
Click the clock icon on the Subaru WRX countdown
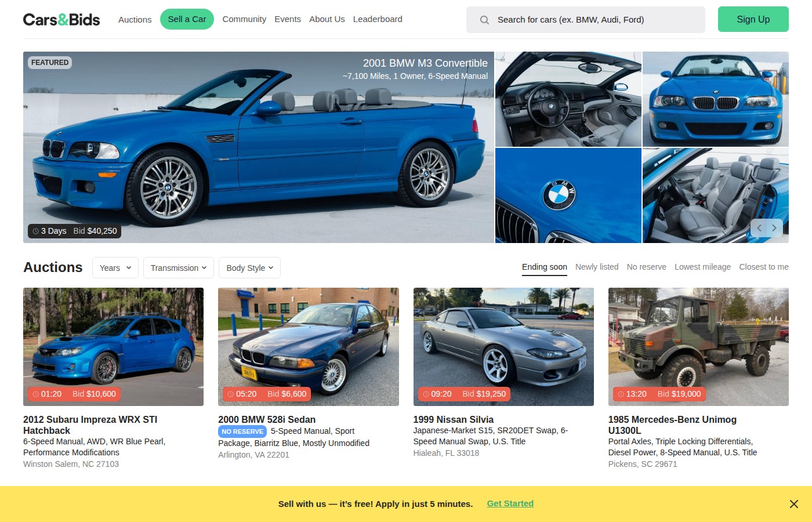[35, 394]
